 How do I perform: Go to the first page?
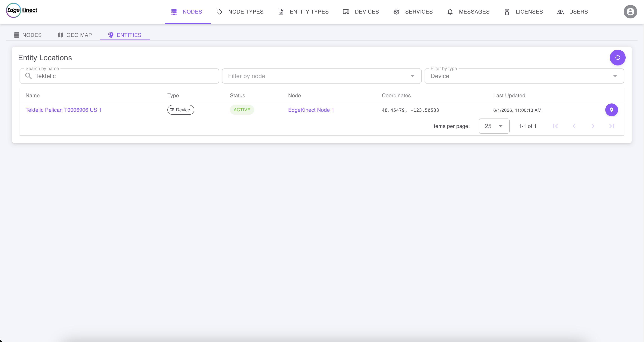coord(555,126)
